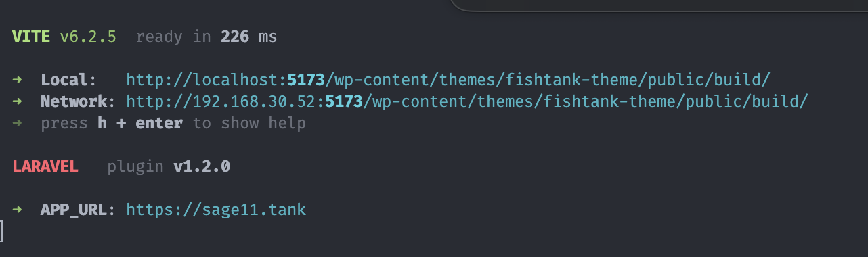Click the 5173 port in Local URL
The width and height of the screenshot is (868, 257).
coord(307,80)
